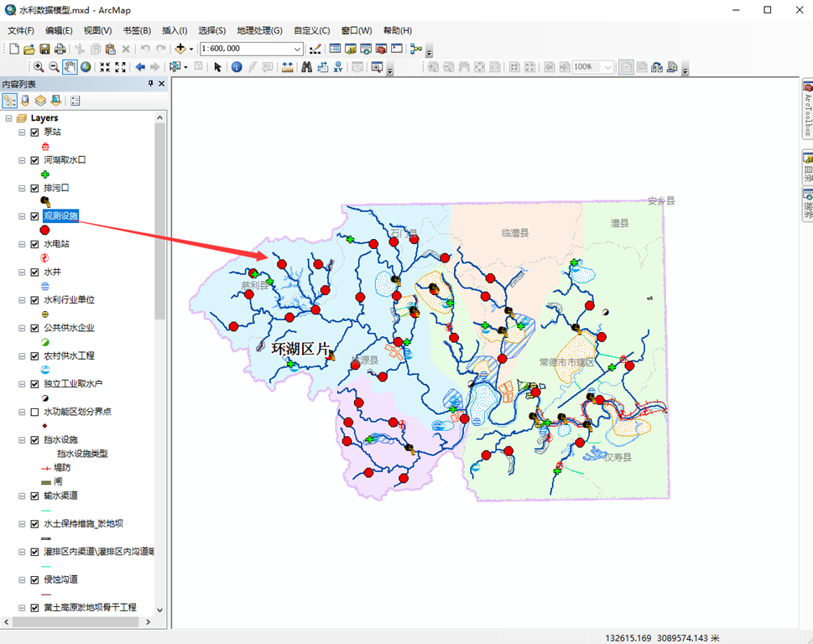Open the Table of Contents window icon
Image resolution: width=813 pixels, height=644 pixels.
coord(335,49)
